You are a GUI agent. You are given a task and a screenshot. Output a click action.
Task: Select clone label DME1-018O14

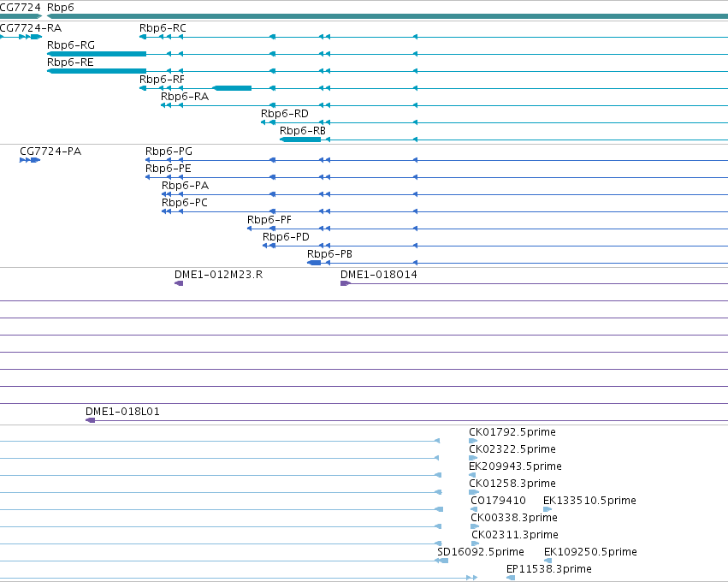tap(379, 275)
